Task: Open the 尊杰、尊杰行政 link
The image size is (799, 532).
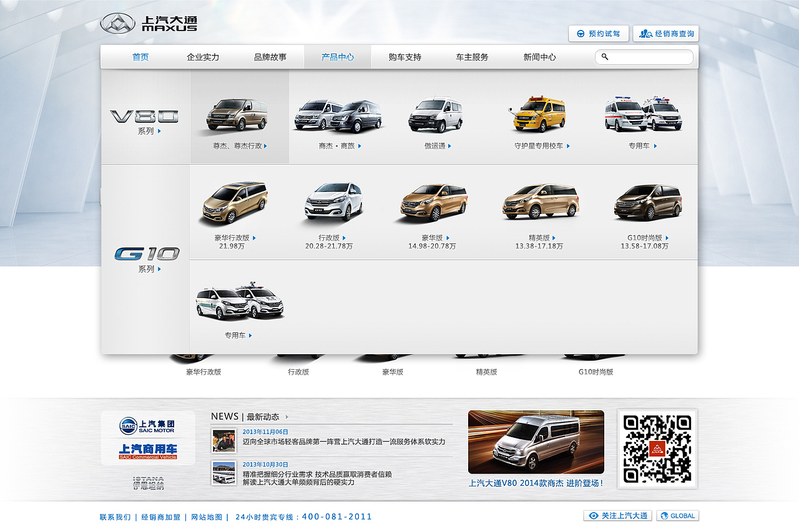Action: click(x=240, y=146)
